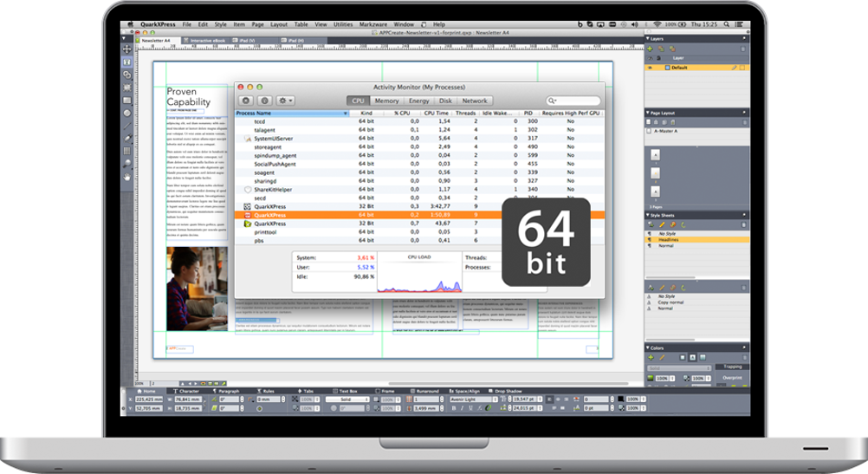Viewport: 868px width, 474px height.
Task: Open Paragraph tab in Measurements palette
Action: pyautogui.click(x=226, y=391)
